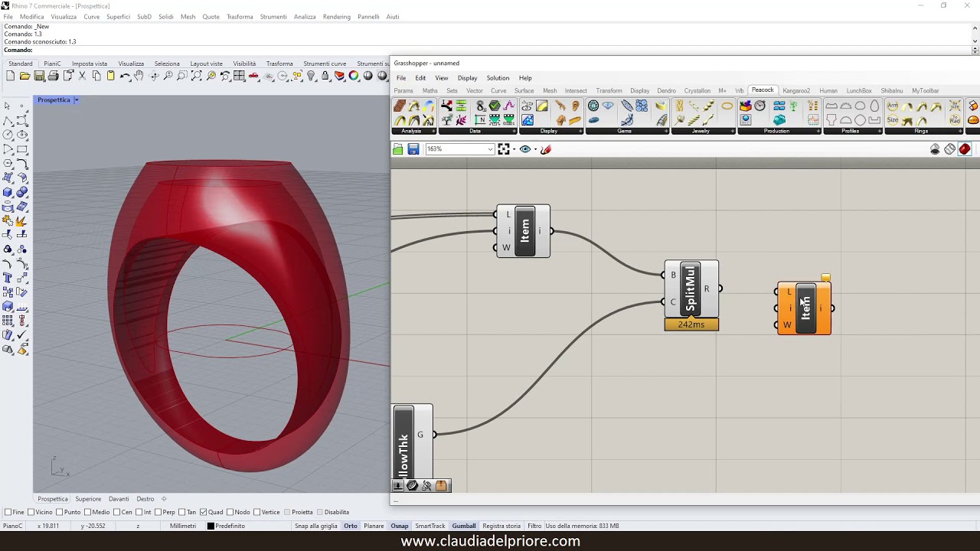980x551 pixels.
Task: Open a Grasshopper file via green folder
Action: 398,149
